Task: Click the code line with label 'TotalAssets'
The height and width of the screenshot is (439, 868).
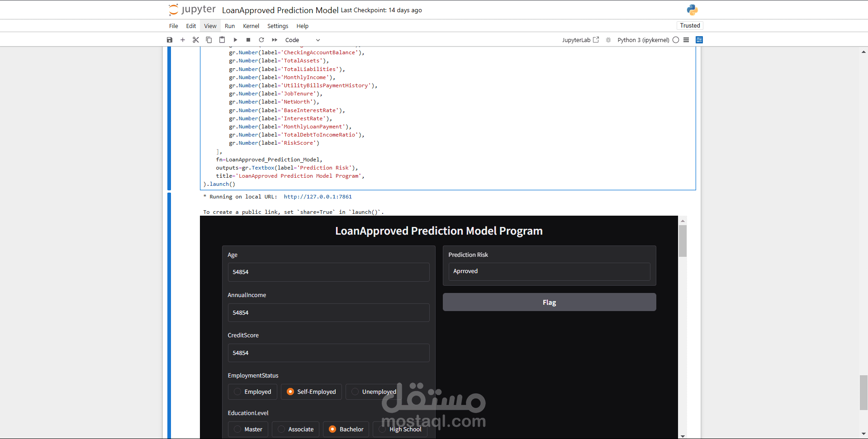Action: click(279, 61)
